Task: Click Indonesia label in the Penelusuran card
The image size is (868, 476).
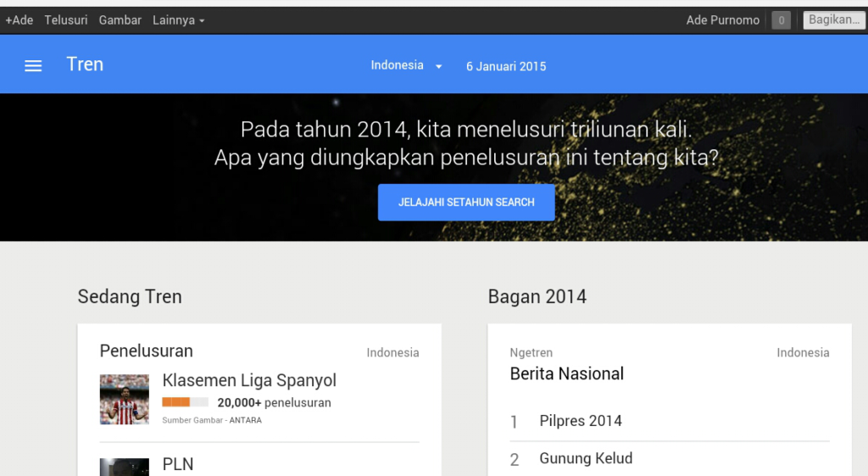Action: coord(392,352)
